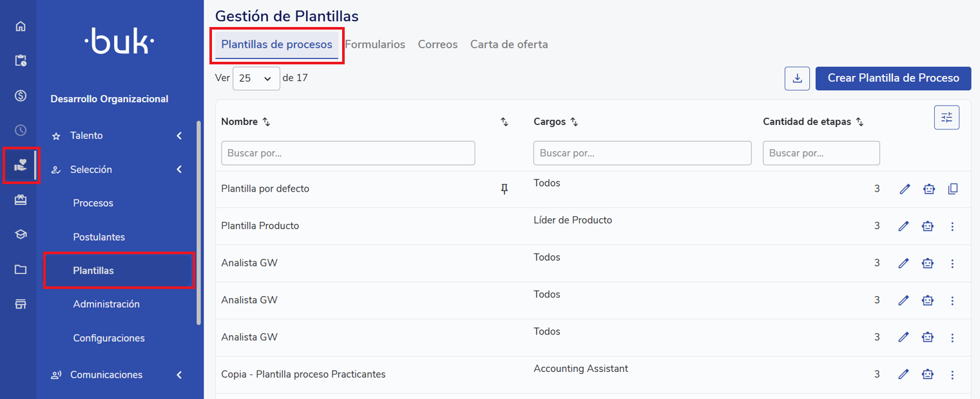This screenshot has height=399, width=980.
Task: Expand the Comunicaciones sidebar section
Action: click(179, 375)
